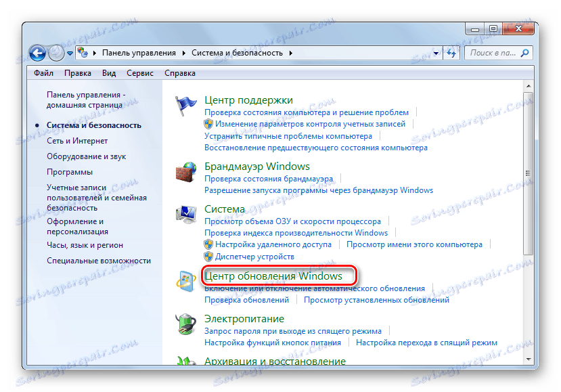Click the Back navigation arrow button

[x=37, y=53]
